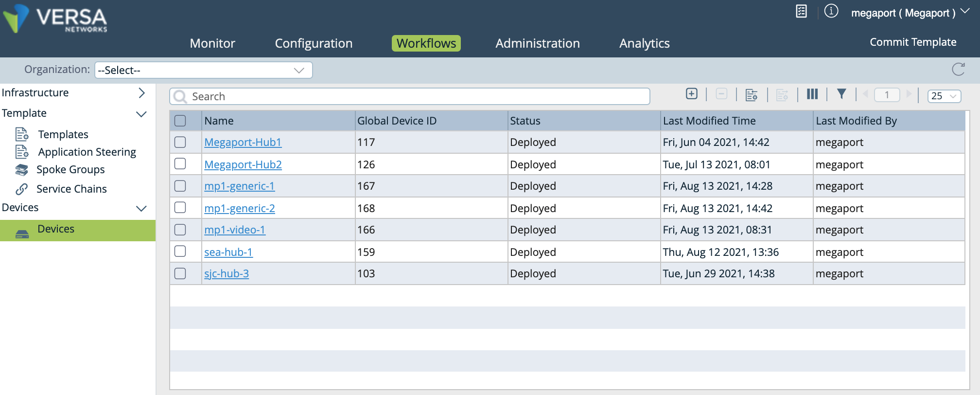Open the task list icon in header
The image size is (980, 395).
(802, 11)
